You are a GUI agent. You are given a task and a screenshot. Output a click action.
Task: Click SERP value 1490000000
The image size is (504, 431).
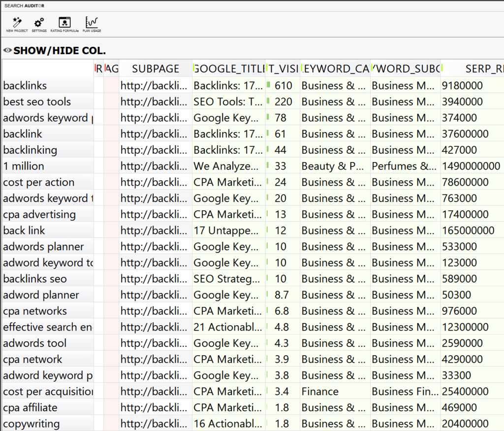(x=471, y=166)
